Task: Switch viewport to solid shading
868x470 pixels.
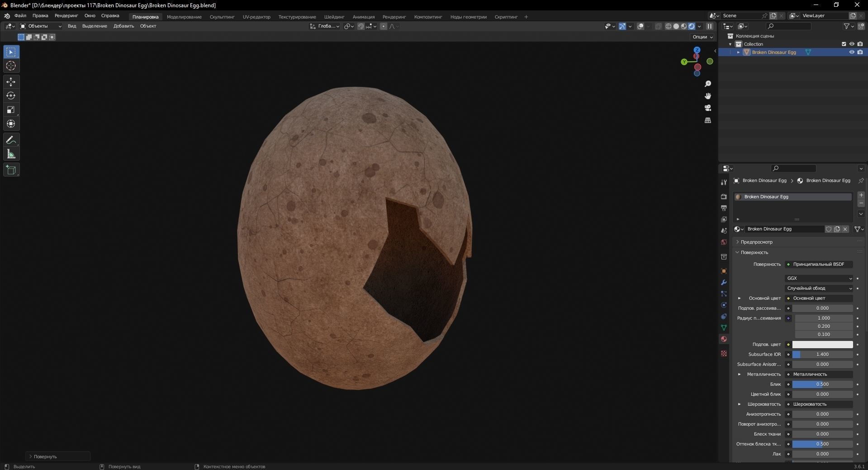Action: 676,26
